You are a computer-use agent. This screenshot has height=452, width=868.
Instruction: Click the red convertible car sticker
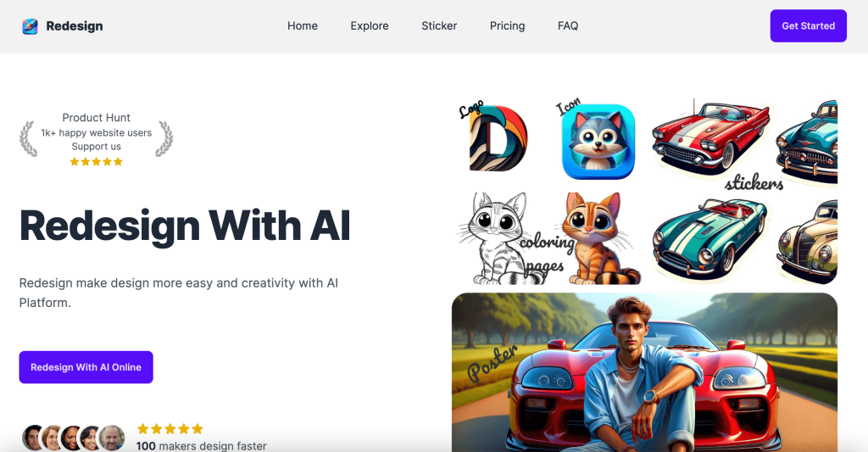pos(711,136)
